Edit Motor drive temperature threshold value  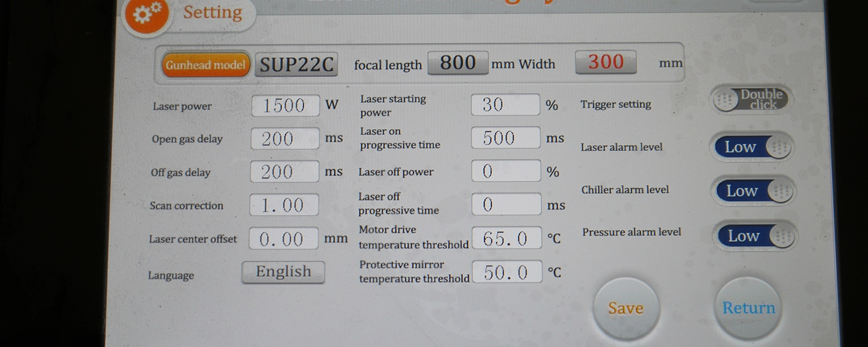coord(506,238)
